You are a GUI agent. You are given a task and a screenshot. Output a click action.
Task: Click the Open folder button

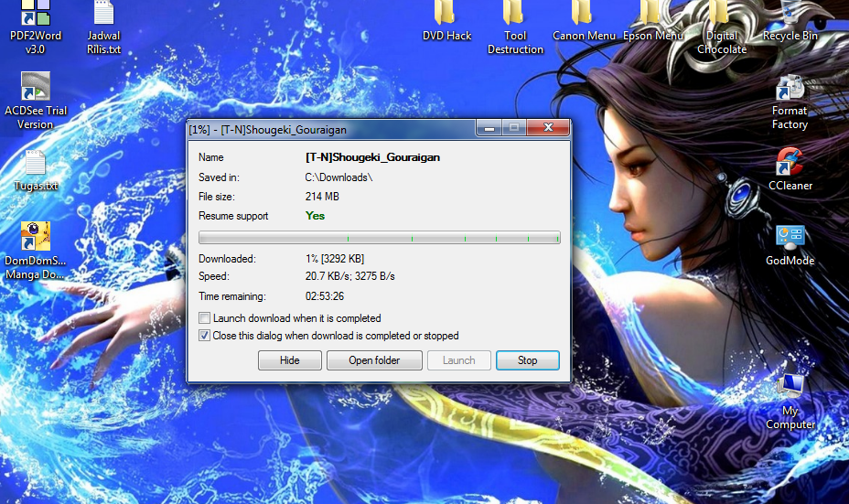[x=374, y=360]
